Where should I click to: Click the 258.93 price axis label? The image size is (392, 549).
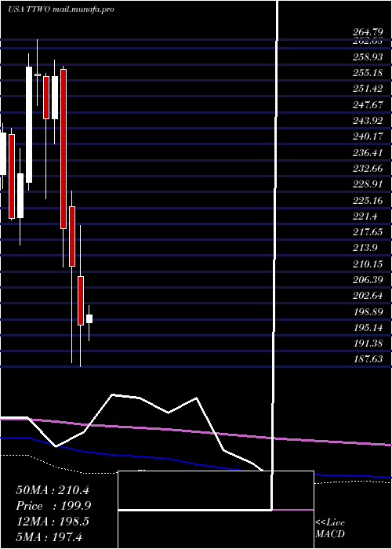point(368,56)
